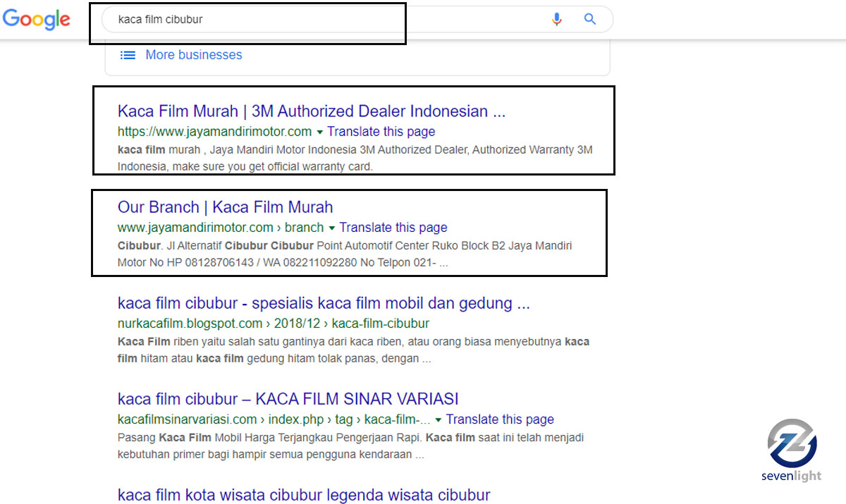Screen dimensions: 846x504
Task: Click kacafilmsinarvariasi.com › index.php URL text
Action: click(274, 419)
